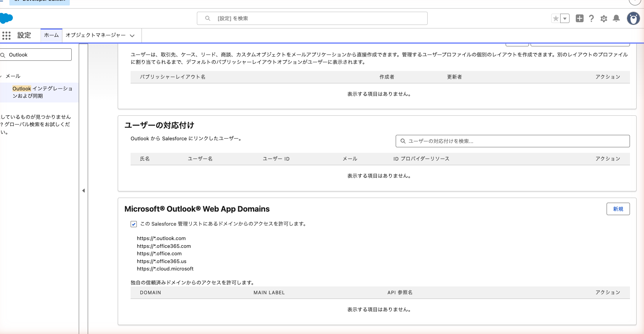The width and height of the screenshot is (644, 334).
Task: Open the App Launcher dots grid
Action: coord(6,35)
